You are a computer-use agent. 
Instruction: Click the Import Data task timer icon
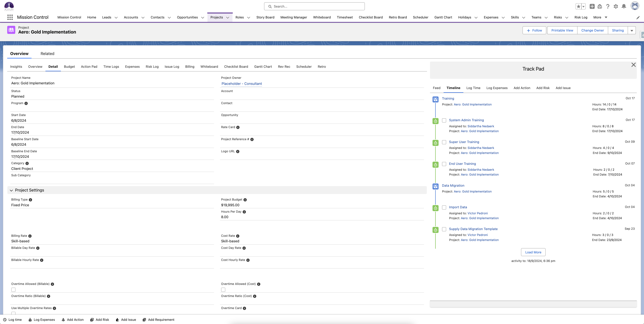pos(435,208)
